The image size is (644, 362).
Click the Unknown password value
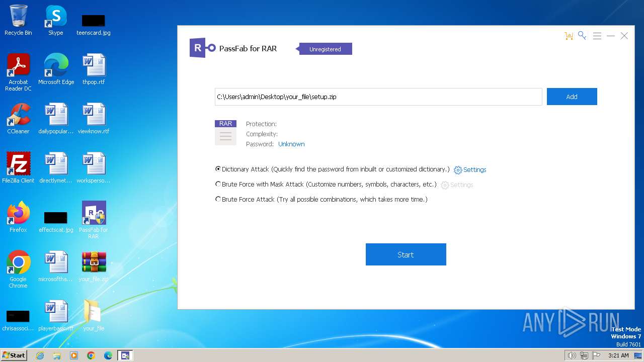pyautogui.click(x=291, y=144)
